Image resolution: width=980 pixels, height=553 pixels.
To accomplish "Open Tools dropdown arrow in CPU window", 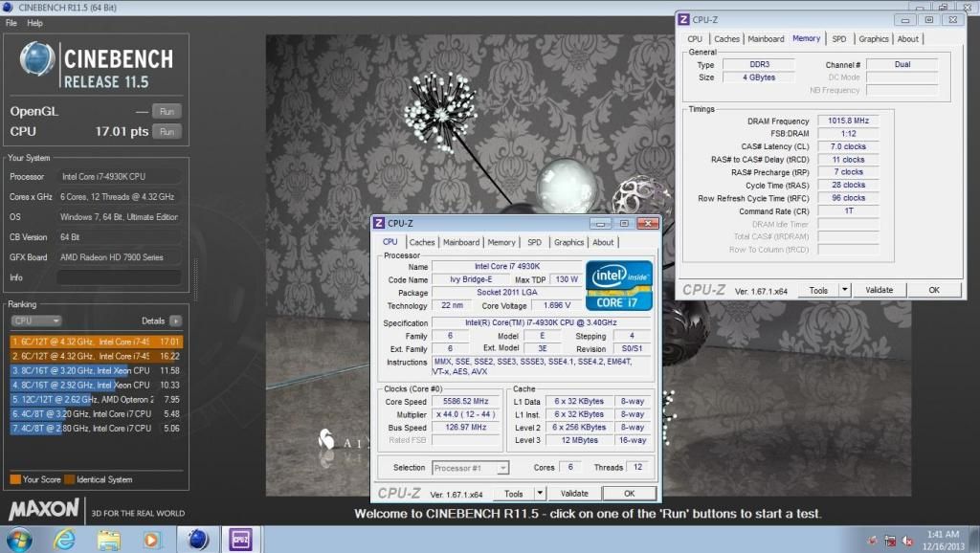I will pyautogui.click(x=539, y=494).
